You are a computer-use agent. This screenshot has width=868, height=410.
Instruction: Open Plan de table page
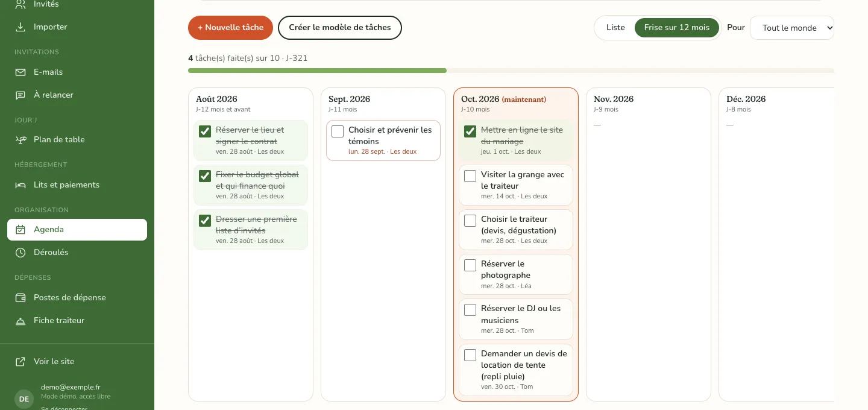pos(77,140)
